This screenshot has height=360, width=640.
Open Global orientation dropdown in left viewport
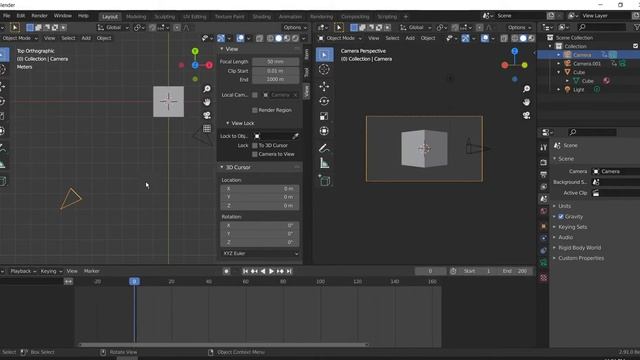pos(113,27)
